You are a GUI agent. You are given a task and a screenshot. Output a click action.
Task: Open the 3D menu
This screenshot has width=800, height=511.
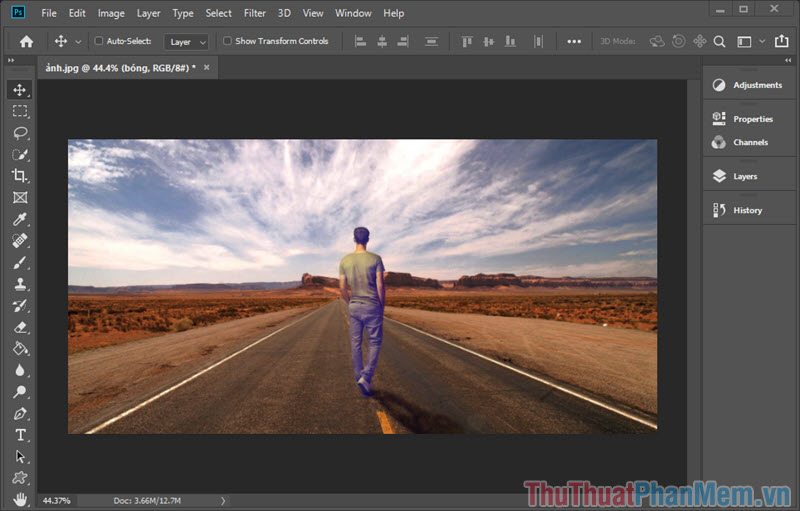[284, 13]
